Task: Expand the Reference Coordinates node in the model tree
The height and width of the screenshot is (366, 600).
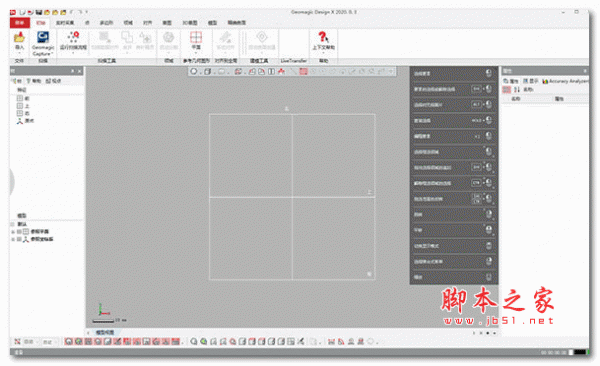Action: point(13,239)
